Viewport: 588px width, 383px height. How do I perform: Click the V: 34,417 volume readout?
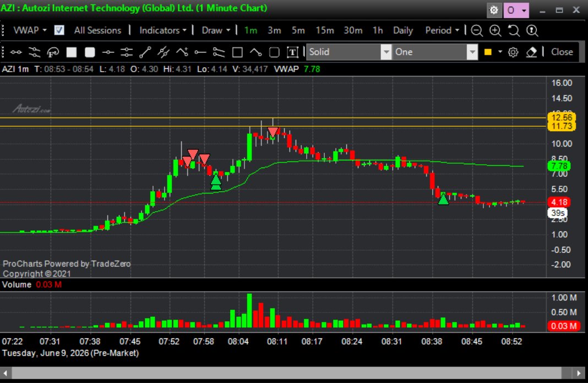pyautogui.click(x=250, y=69)
